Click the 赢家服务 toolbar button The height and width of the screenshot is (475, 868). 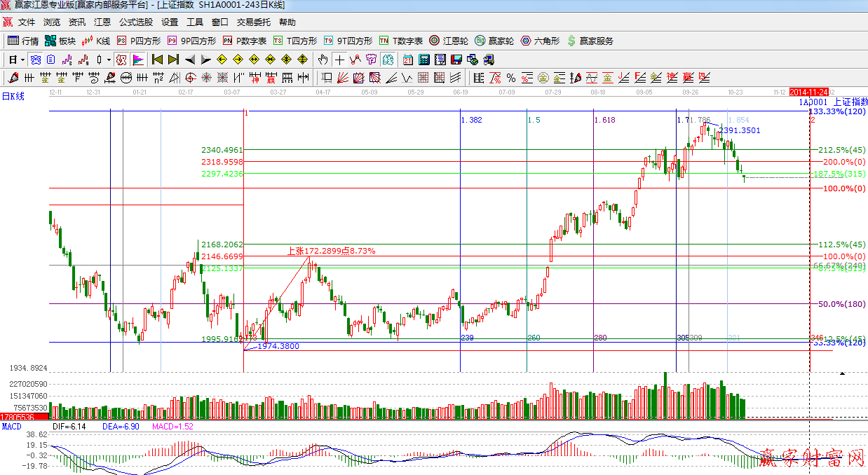[x=590, y=41]
